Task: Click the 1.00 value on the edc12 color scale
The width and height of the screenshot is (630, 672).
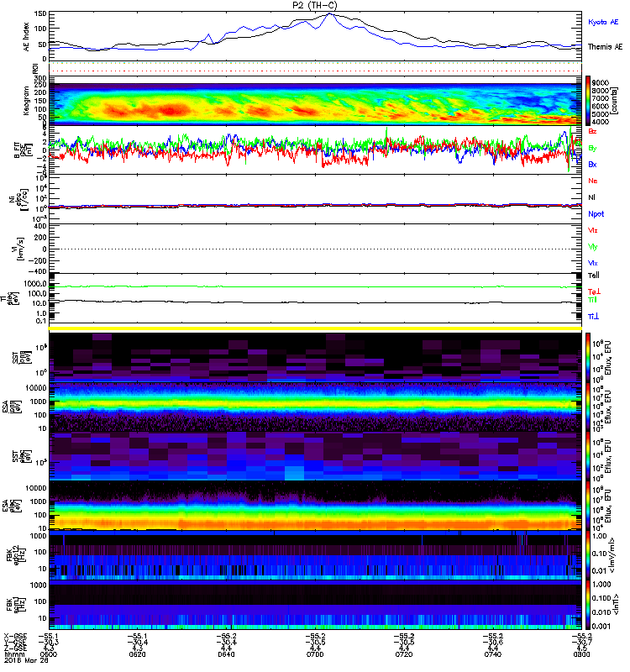Action: coord(600,536)
